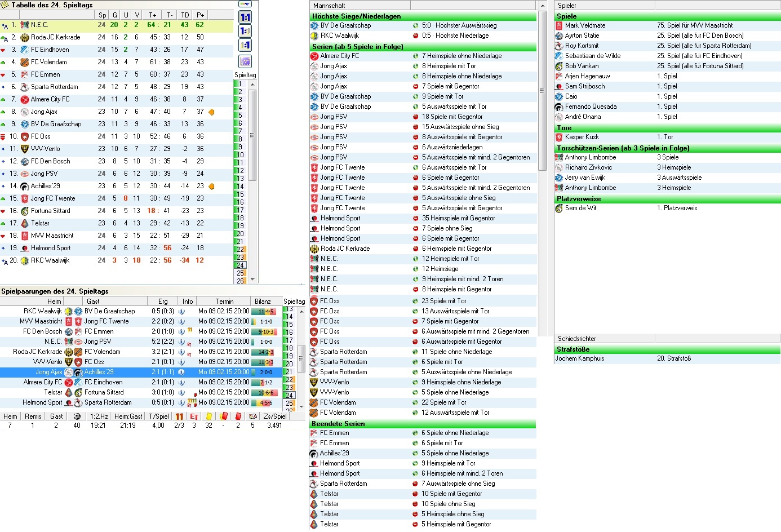781x532 pixels.
Task: Select 'Achilles'29 5 Spiele ohne Niederlage' row
Action: [x=423, y=453]
